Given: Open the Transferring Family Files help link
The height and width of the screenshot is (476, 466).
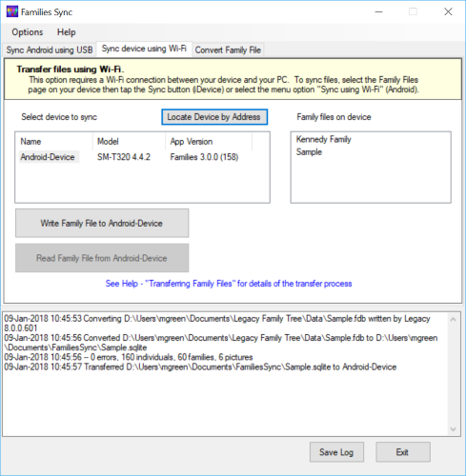Looking at the screenshot, I should click(x=229, y=284).
